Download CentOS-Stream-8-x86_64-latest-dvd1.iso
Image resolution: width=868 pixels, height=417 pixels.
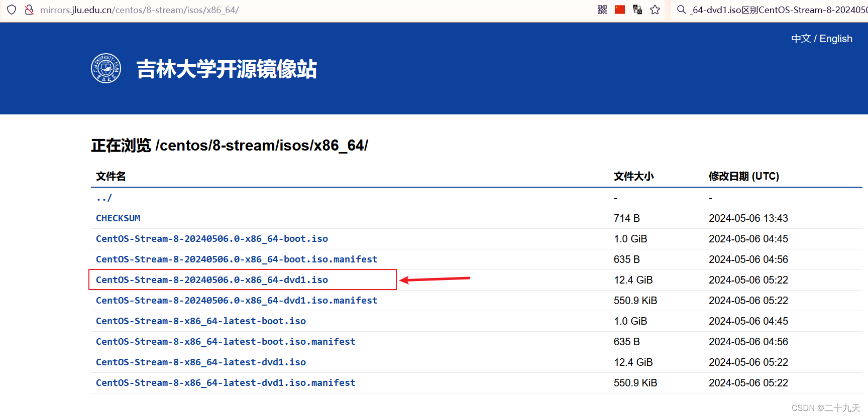[201, 362]
